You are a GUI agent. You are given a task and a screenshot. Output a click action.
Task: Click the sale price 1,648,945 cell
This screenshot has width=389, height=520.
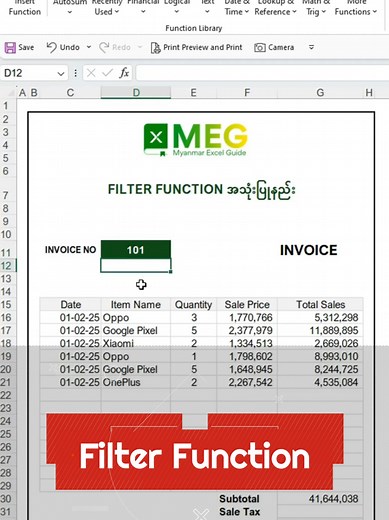tap(247, 369)
